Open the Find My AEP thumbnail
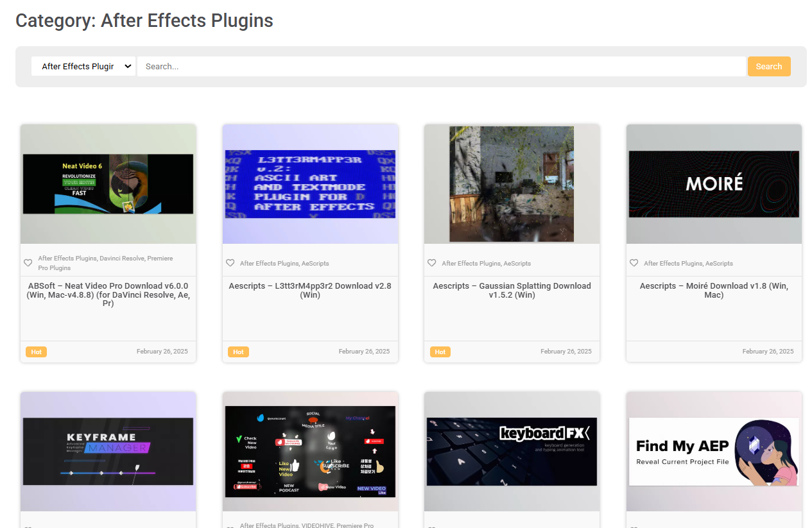Viewport: 812px width, 528px height. [714, 452]
